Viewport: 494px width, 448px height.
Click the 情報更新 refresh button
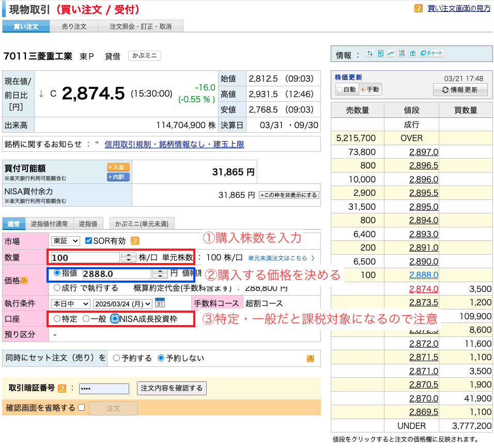coord(460,90)
